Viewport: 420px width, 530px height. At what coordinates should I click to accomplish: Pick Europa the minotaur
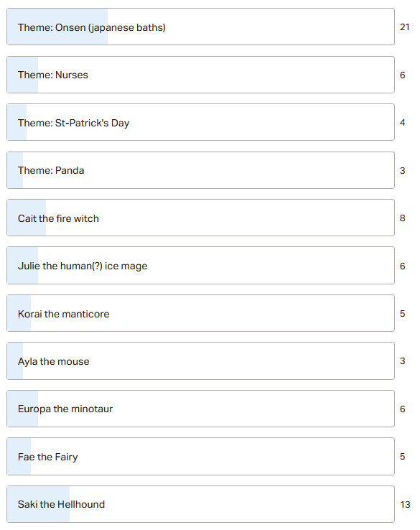(201, 409)
